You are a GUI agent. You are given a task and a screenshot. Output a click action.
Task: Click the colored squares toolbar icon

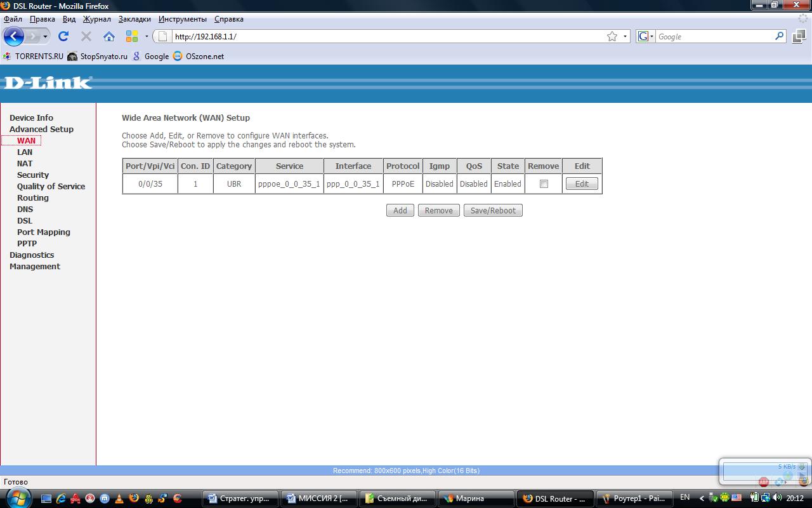tap(132, 36)
